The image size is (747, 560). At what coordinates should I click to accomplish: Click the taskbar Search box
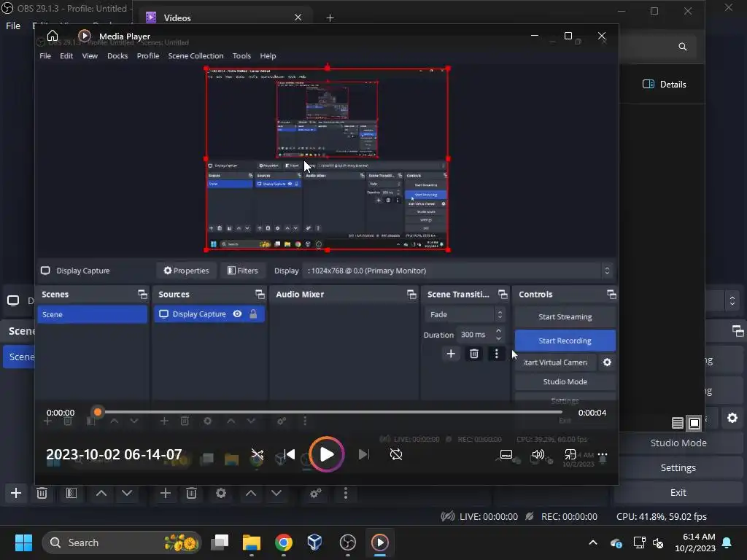(x=122, y=542)
